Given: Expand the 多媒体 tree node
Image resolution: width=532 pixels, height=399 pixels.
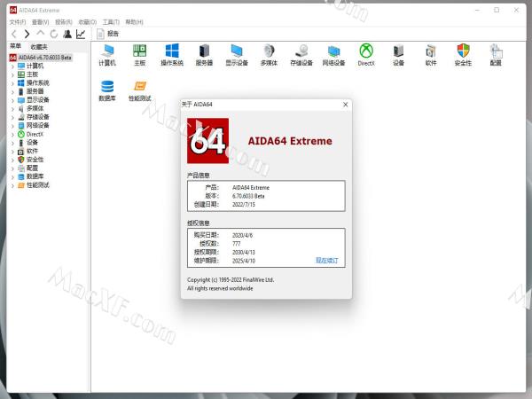Looking at the screenshot, I should 13,108.
